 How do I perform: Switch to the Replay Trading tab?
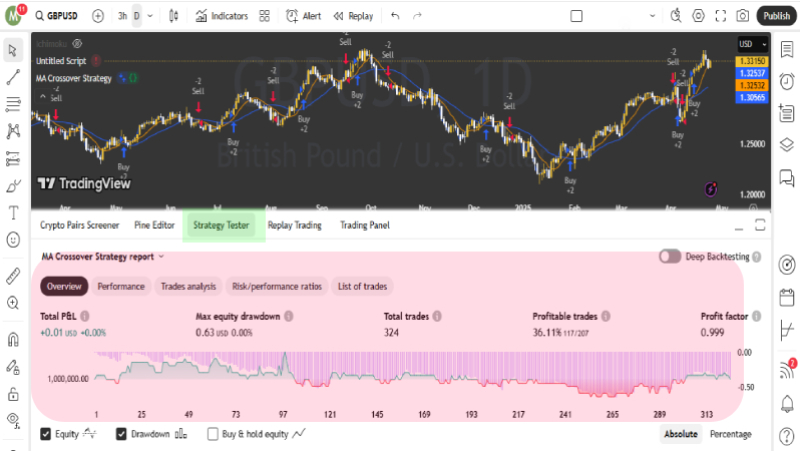[295, 225]
